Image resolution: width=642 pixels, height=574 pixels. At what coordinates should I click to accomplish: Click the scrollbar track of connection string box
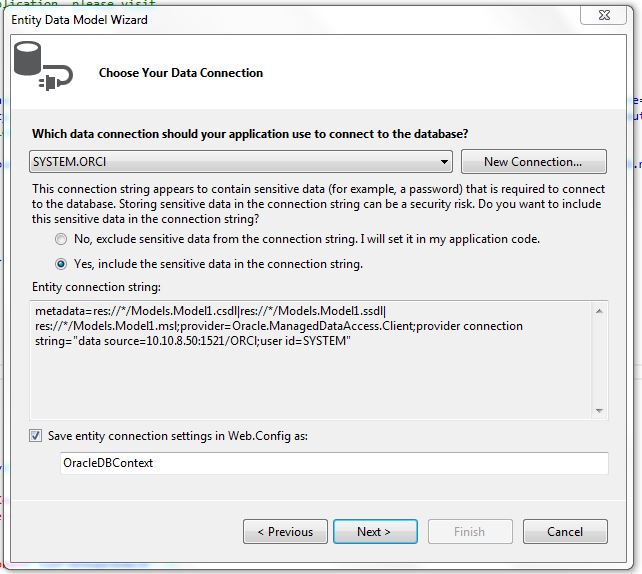pyautogui.click(x=599, y=361)
